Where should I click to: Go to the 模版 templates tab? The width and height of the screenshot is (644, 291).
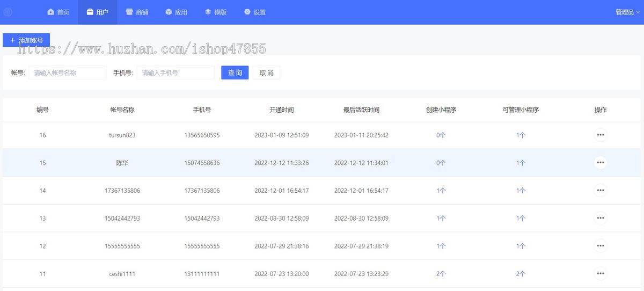(215, 12)
